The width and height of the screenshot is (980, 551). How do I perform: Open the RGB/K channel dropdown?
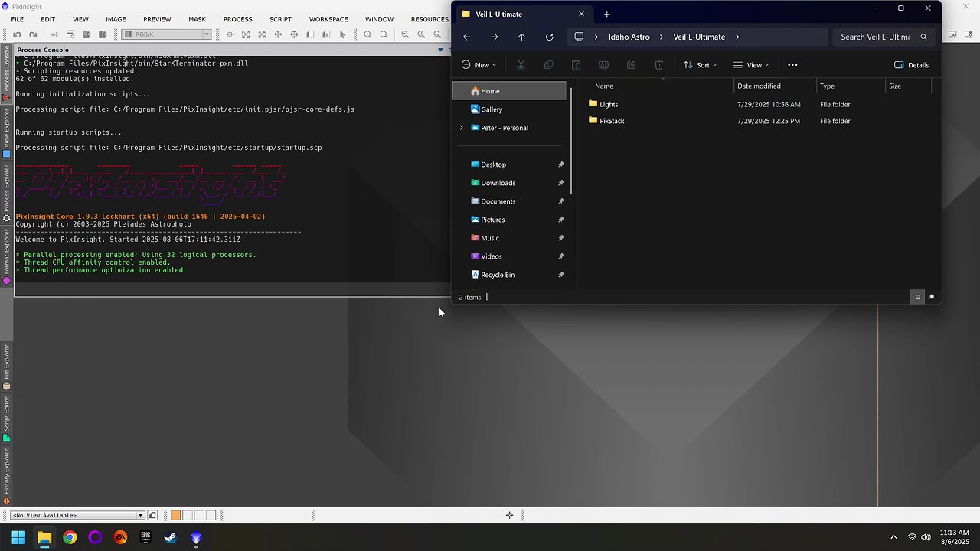click(x=166, y=34)
